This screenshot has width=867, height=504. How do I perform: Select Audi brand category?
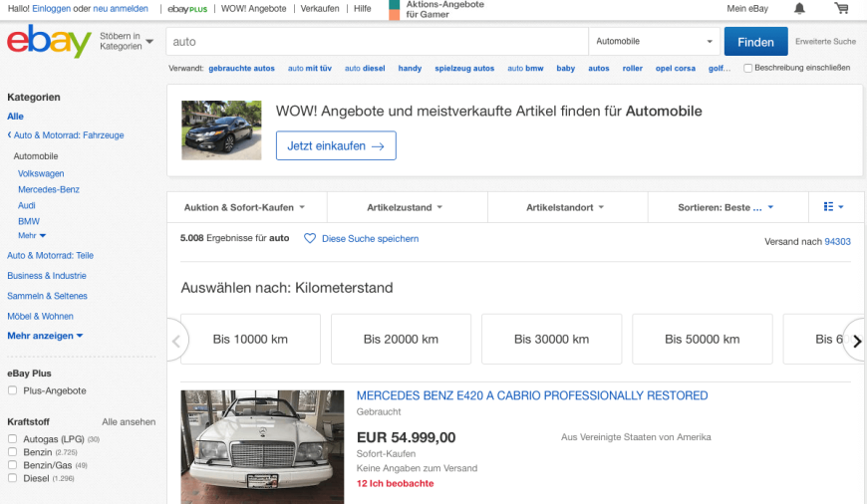(x=27, y=205)
